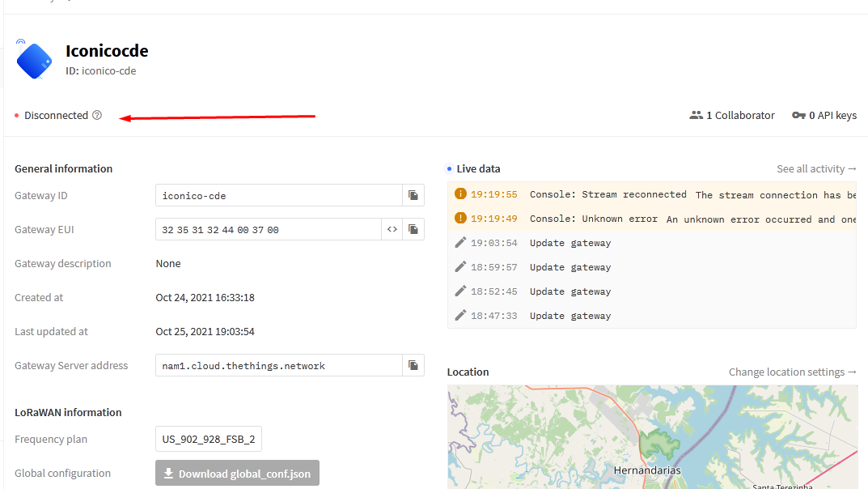The width and height of the screenshot is (868, 489).
Task: Open See all activity link
Action: pyautogui.click(x=816, y=169)
